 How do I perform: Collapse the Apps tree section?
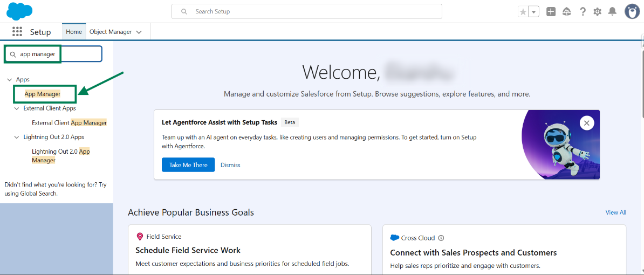9,80
